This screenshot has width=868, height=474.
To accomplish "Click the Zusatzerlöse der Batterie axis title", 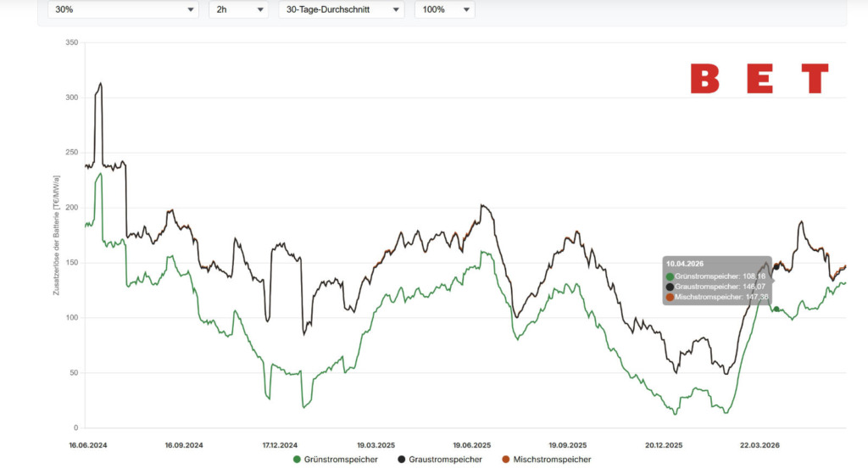I will coord(56,236).
